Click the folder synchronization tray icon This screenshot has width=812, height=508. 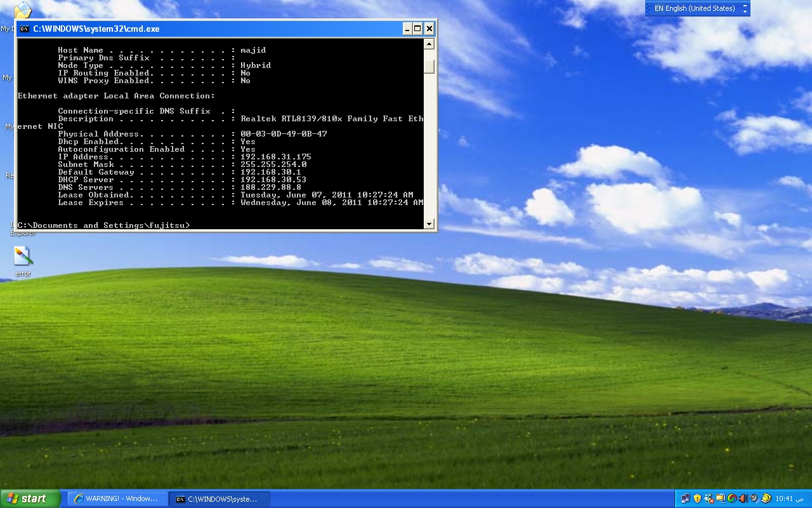pos(721,498)
